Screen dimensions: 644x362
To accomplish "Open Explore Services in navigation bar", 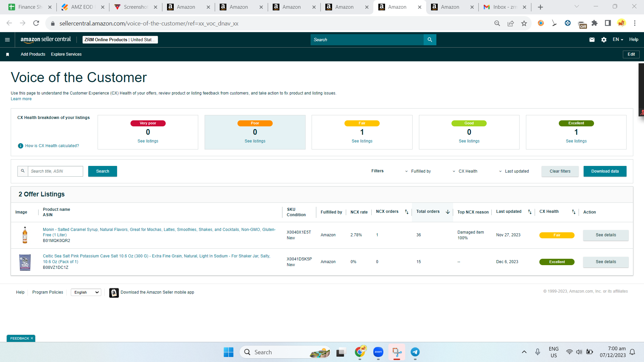I will (66, 54).
